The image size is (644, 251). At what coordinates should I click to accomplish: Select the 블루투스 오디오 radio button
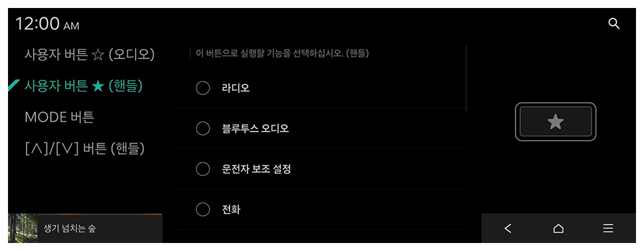(203, 129)
